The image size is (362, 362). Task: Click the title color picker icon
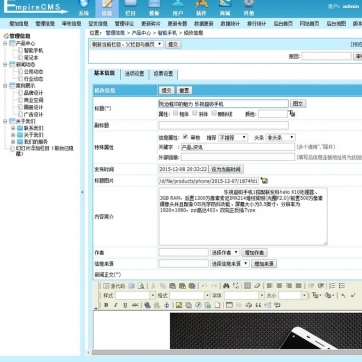click(x=292, y=114)
